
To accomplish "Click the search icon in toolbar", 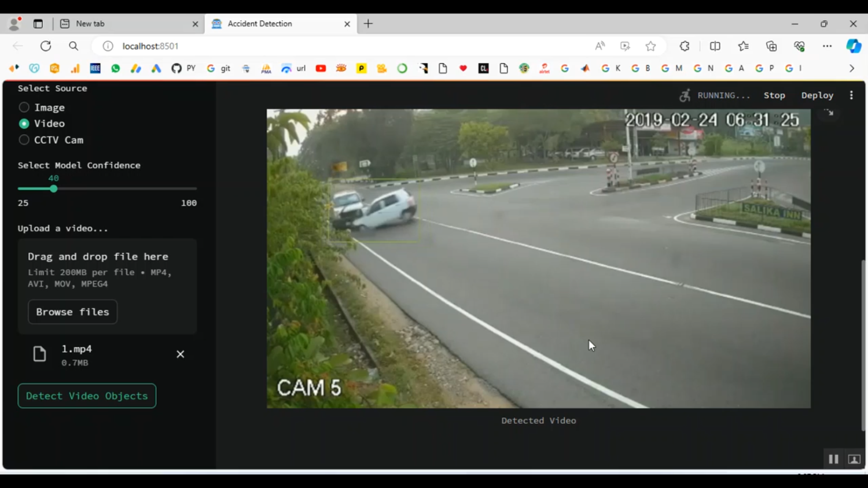I will click(73, 46).
